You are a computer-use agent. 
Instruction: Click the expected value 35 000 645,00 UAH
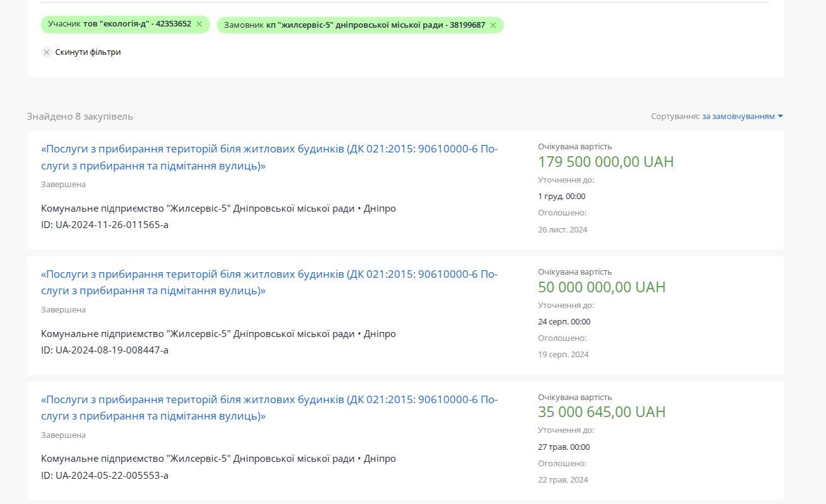[602, 412]
